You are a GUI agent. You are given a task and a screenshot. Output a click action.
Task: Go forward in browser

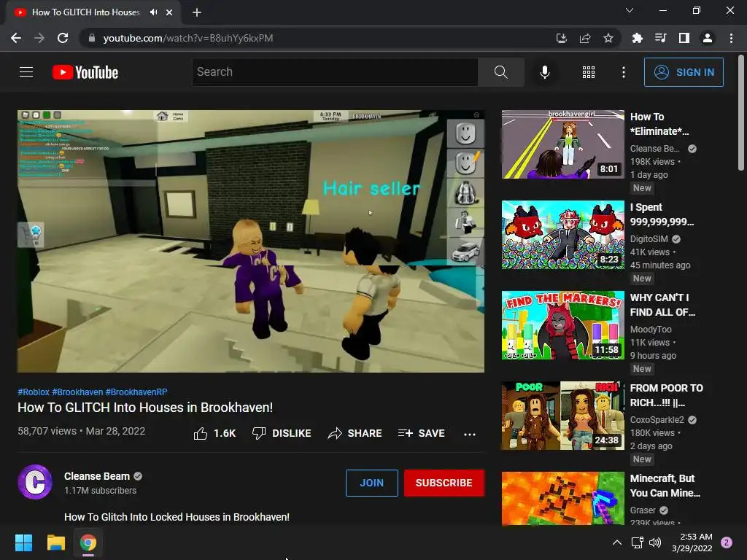click(39, 38)
